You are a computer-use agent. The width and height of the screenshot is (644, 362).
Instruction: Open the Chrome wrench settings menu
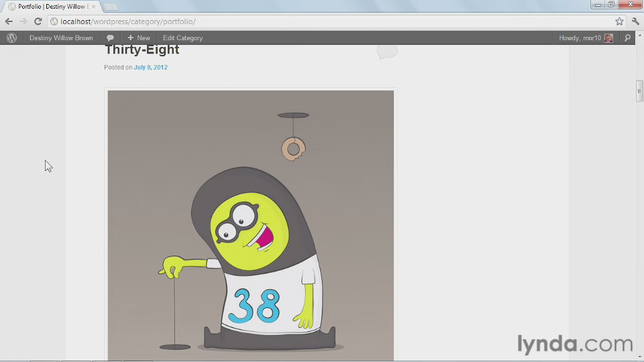point(635,21)
